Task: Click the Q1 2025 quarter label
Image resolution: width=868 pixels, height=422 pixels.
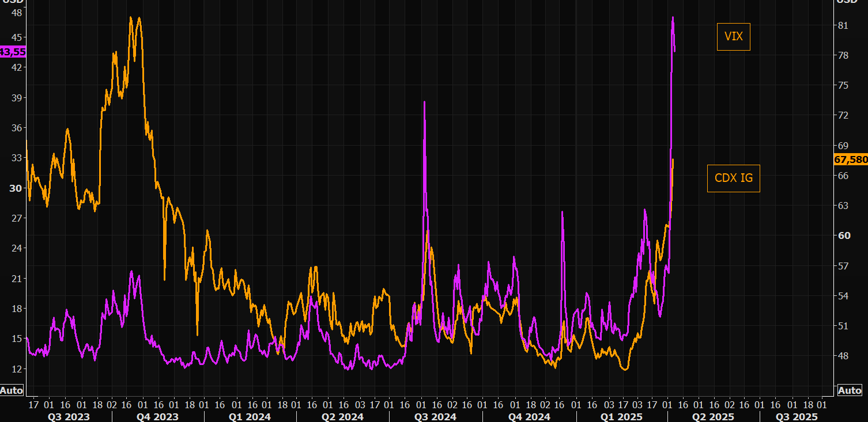Action: pos(621,416)
